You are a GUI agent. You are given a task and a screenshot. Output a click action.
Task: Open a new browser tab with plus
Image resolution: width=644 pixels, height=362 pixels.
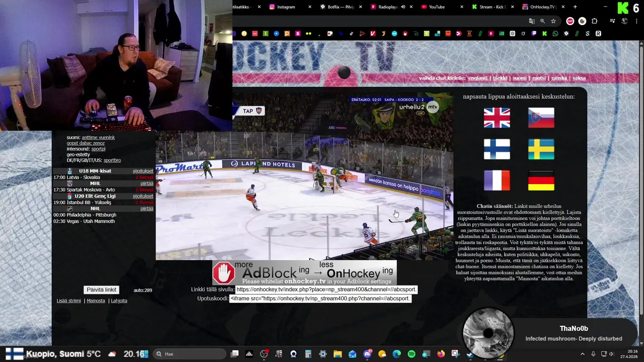[575, 7]
